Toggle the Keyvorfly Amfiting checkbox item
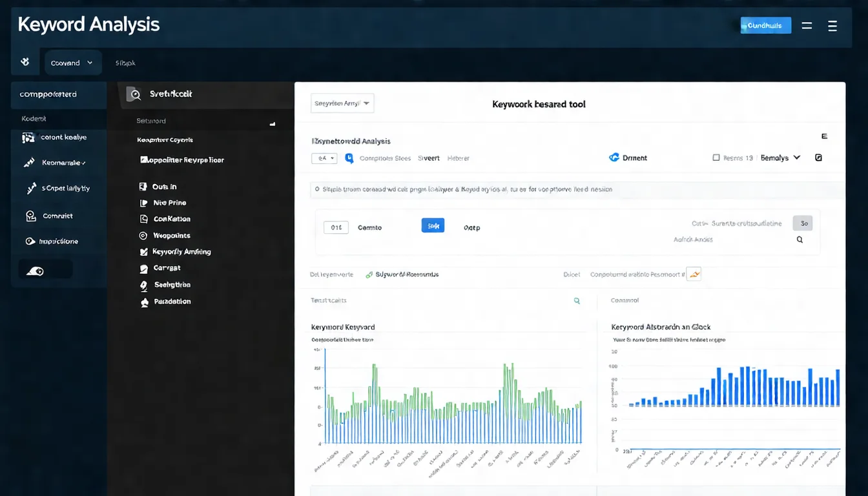Image resolution: width=868 pixels, height=496 pixels. tap(143, 252)
